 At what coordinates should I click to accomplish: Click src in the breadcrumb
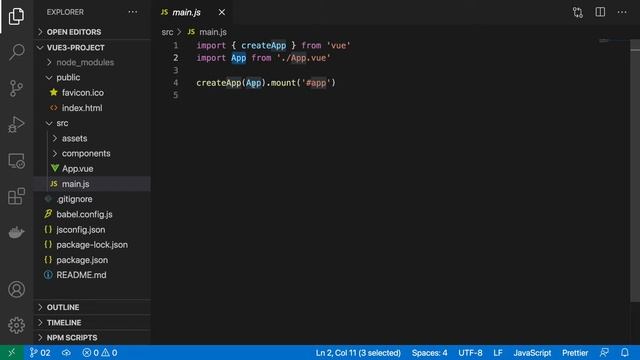(x=167, y=32)
